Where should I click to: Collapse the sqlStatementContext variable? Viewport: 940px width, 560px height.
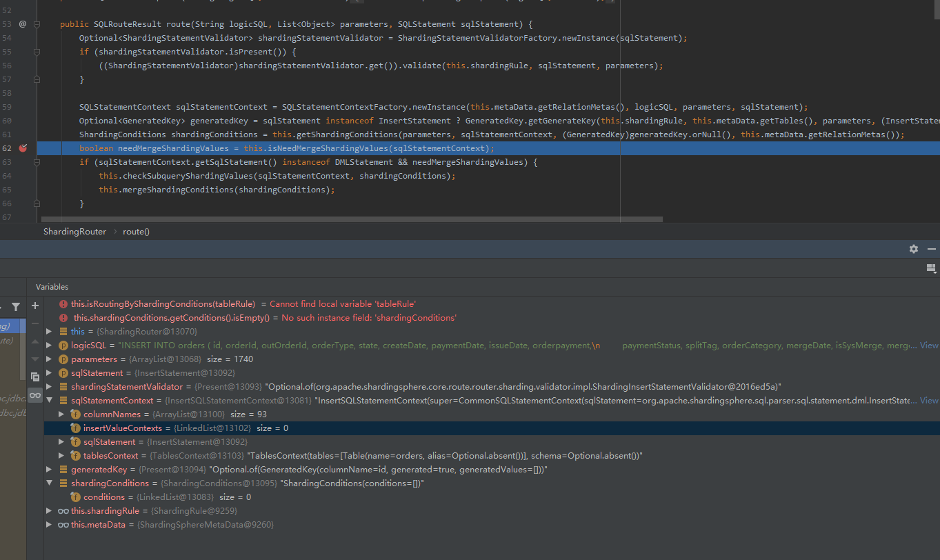(x=48, y=400)
